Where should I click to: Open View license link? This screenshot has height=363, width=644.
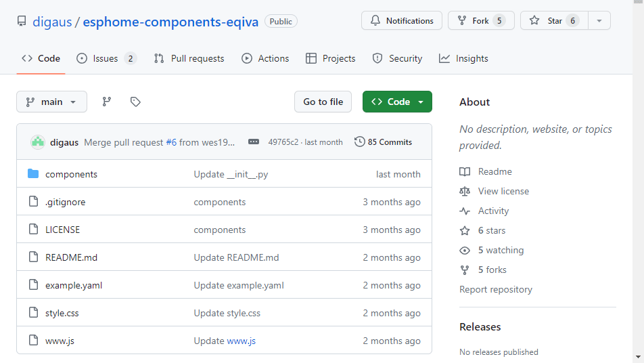pyautogui.click(x=503, y=191)
